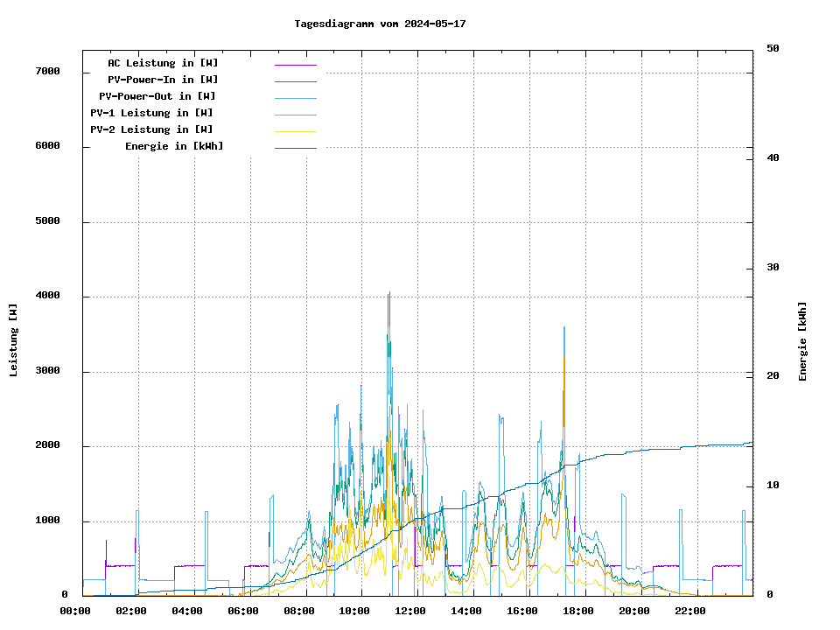Click the yellow PV-2 Leistung legend line
The image size is (840, 630).
coord(295,131)
